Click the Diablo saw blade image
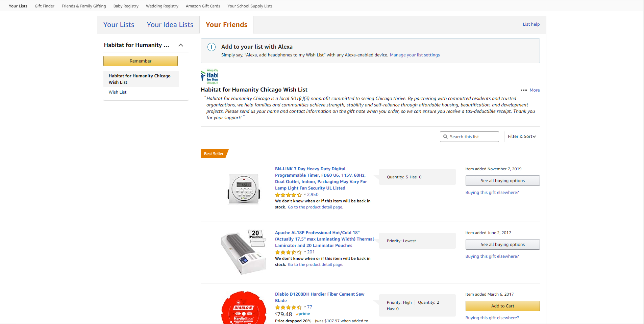This screenshot has width=644, height=324. pos(244,308)
